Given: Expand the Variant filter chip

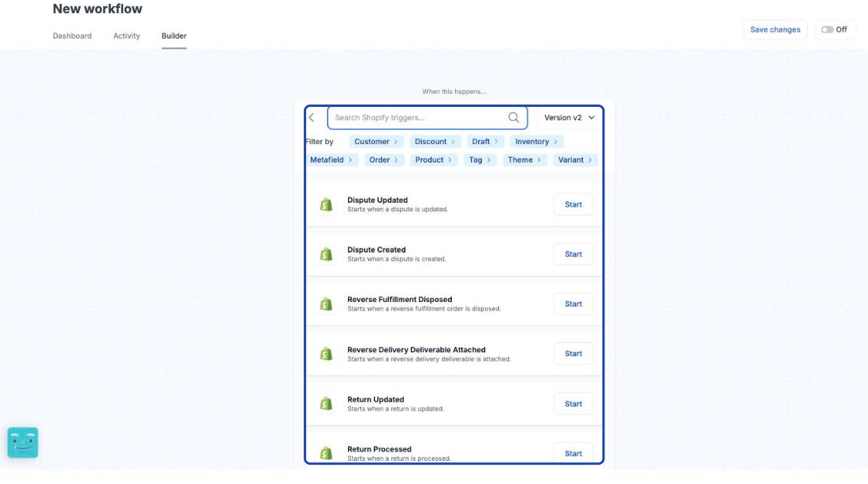Looking at the screenshot, I should click(x=574, y=160).
